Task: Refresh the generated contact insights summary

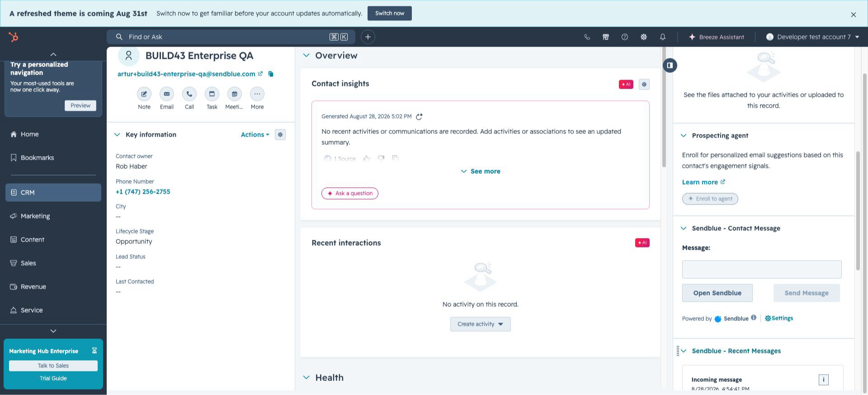Action: pyautogui.click(x=419, y=117)
